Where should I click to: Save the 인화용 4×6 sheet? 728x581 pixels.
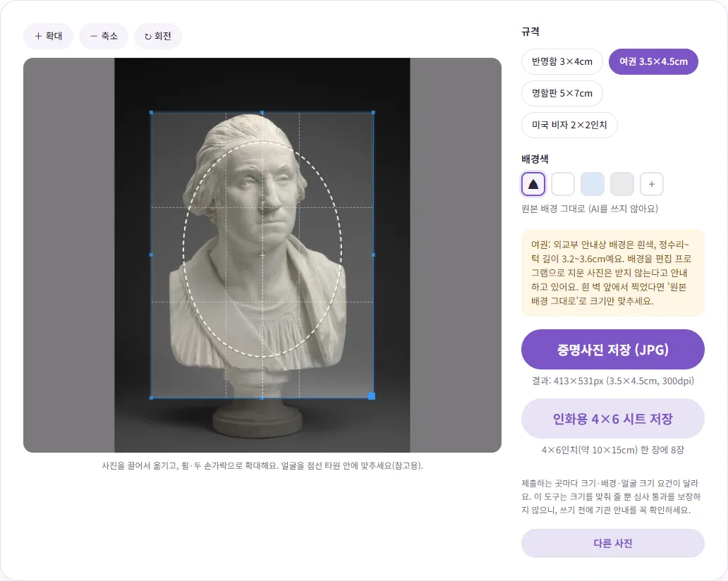613,419
